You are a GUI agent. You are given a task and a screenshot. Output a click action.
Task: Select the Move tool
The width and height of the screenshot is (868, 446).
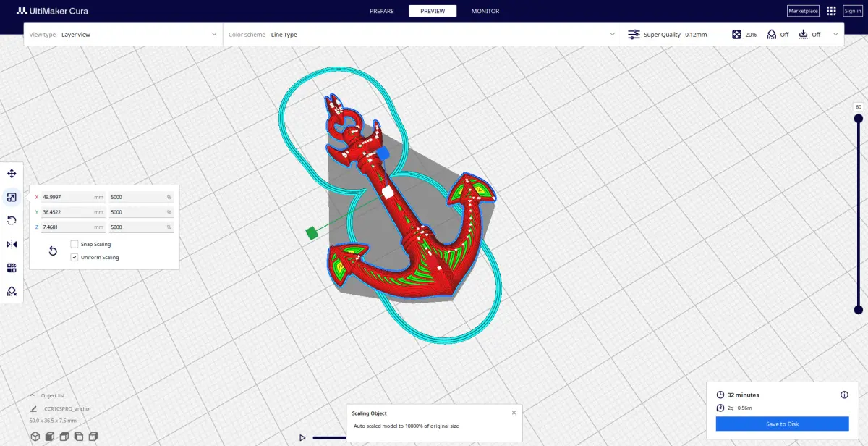pos(12,174)
